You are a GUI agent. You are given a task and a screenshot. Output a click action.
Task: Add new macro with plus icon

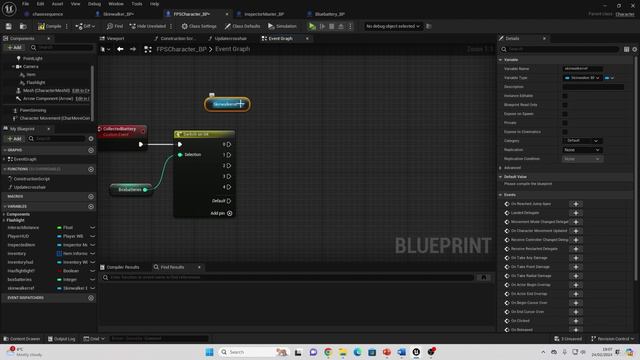point(91,196)
